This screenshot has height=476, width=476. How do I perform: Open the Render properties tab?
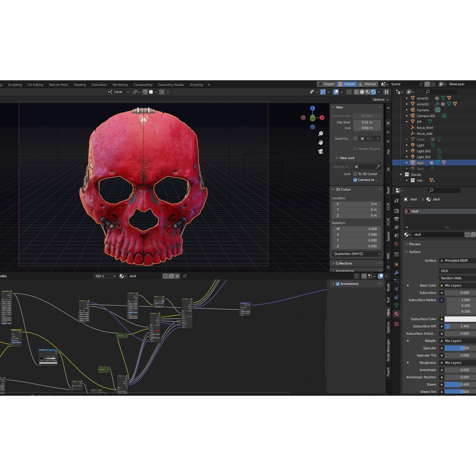397,211
